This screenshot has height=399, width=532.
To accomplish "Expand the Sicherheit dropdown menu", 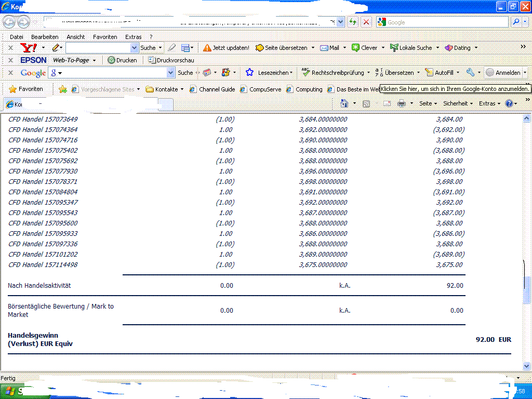I will click(x=458, y=103).
